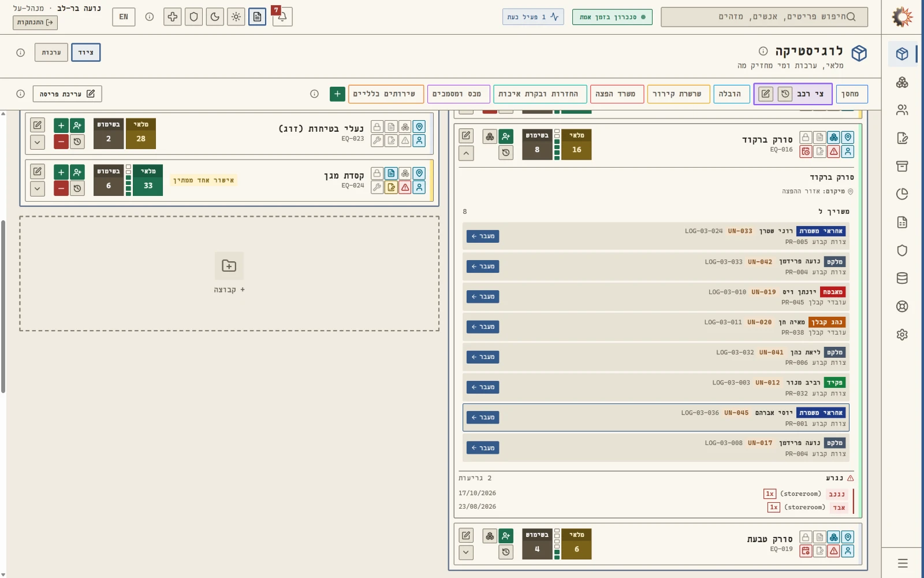Add a new tab with green plus button
Screen dimensions: 924x578
pos(337,94)
